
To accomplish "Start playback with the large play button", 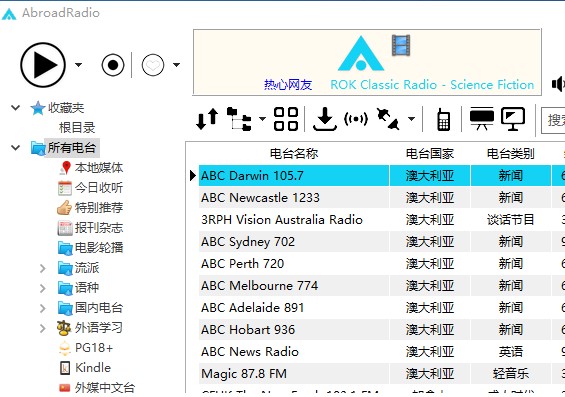I will 43,65.
